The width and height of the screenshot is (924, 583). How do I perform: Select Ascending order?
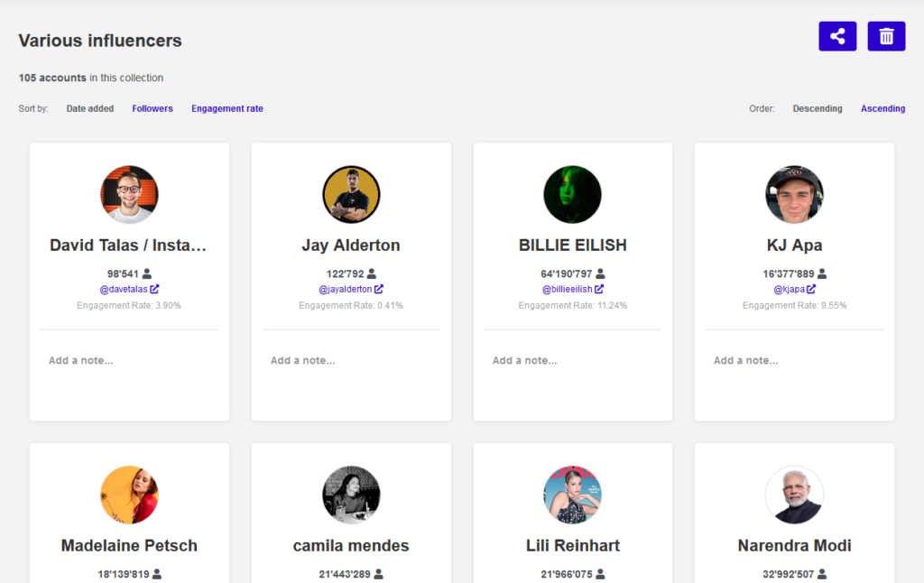click(x=882, y=108)
